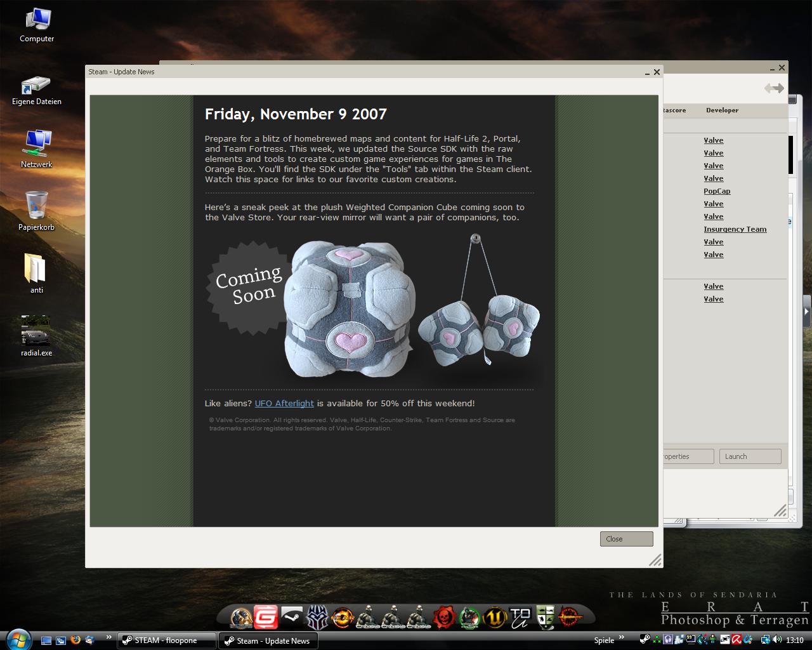The width and height of the screenshot is (812, 650).
Task: Launch the last orange dock icon
Action: (x=570, y=616)
